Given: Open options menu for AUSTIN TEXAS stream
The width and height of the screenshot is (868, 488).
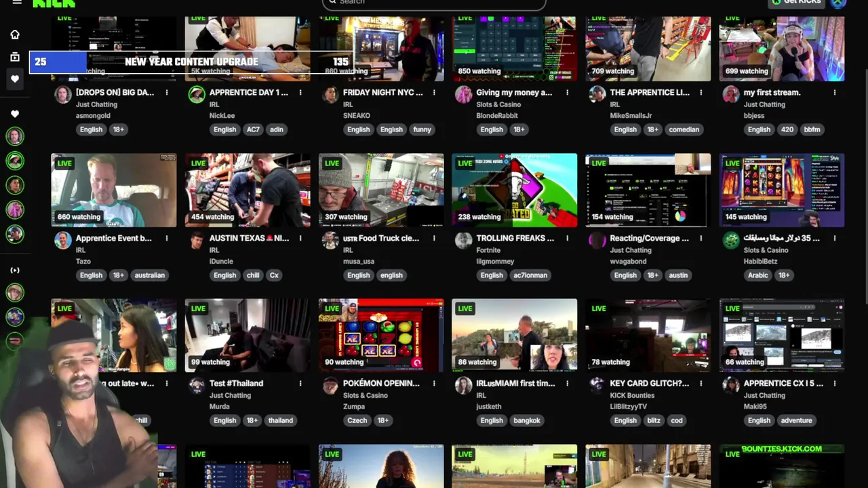Looking at the screenshot, I should [300, 238].
